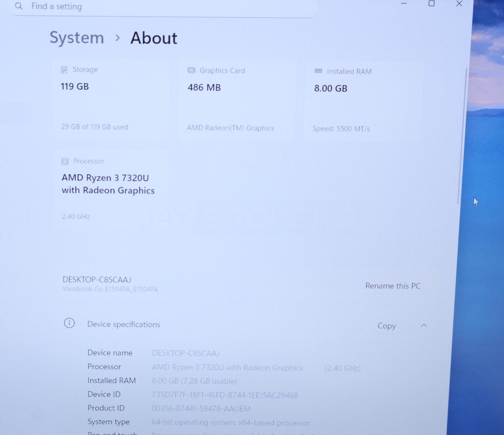Minimize the Settings window
This screenshot has width=504, height=435.
[404, 4]
